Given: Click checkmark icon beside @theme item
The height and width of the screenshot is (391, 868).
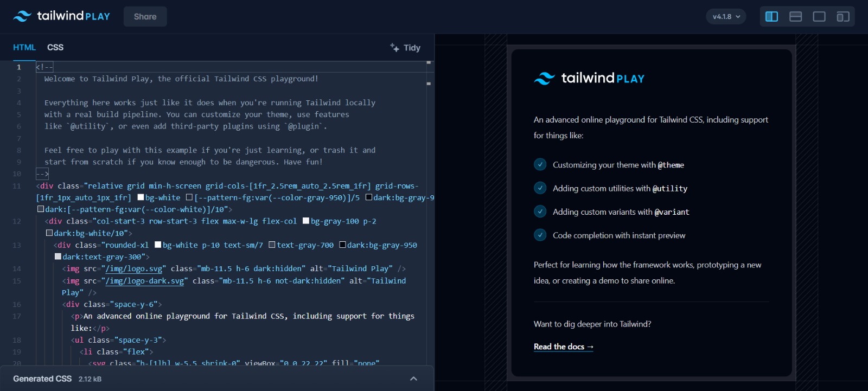Looking at the screenshot, I should point(540,164).
